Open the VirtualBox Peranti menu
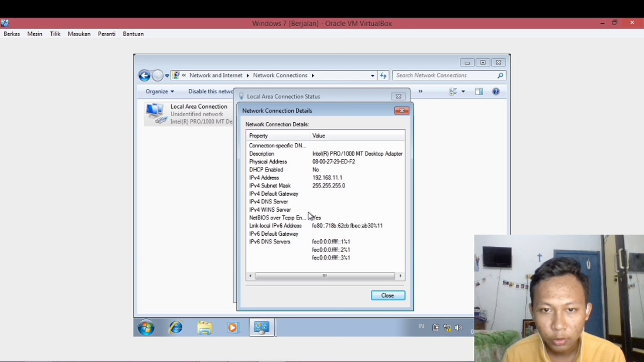 (x=107, y=34)
